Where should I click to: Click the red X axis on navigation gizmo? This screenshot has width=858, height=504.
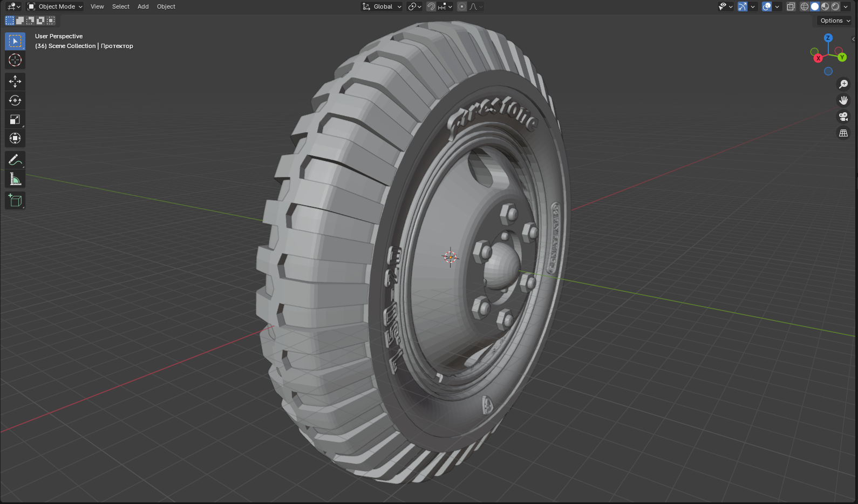point(818,58)
